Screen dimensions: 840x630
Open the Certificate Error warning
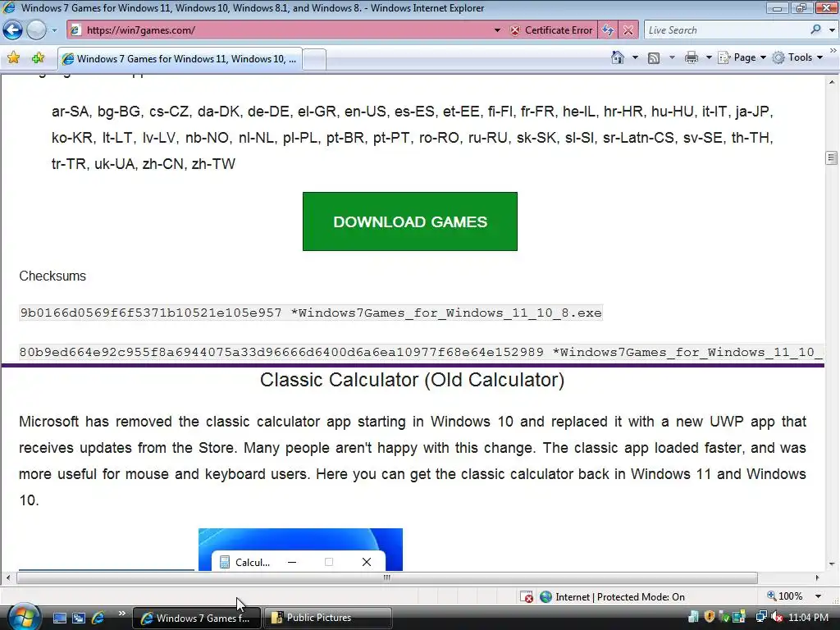click(x=552, y=30)
